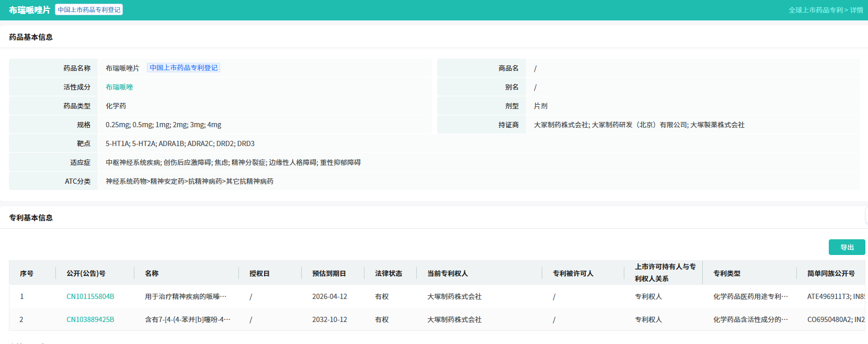Click 全球上市药品专利 in the breadcrumb

(x=815, y=10)
